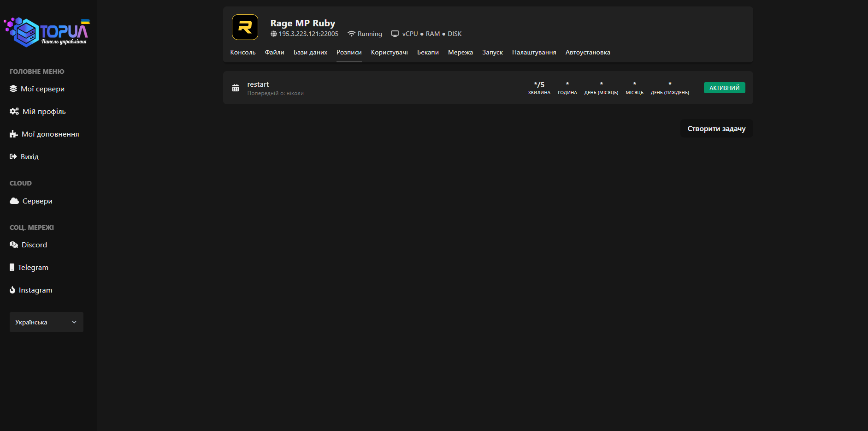Switch to the Консоль tab

[243, 53]
